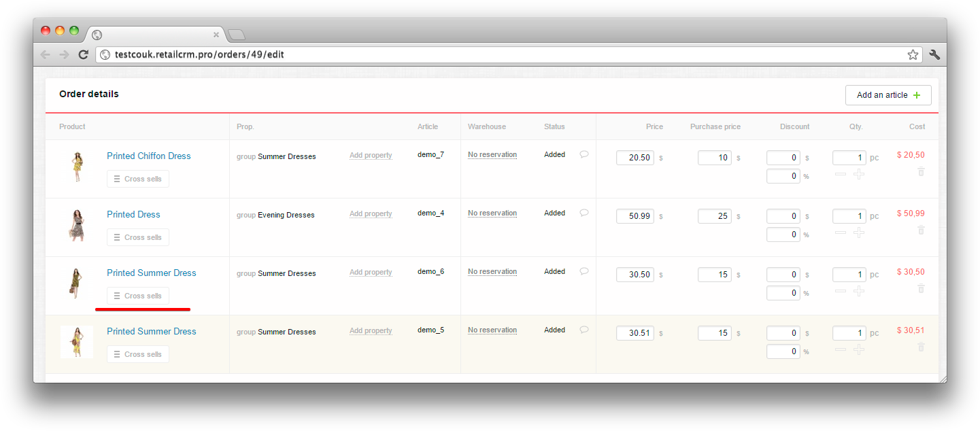Viewport: 980px width, 431px height.
Task: Click the demo_5 yellow dress thumbnail
Action: click(77, 342)
